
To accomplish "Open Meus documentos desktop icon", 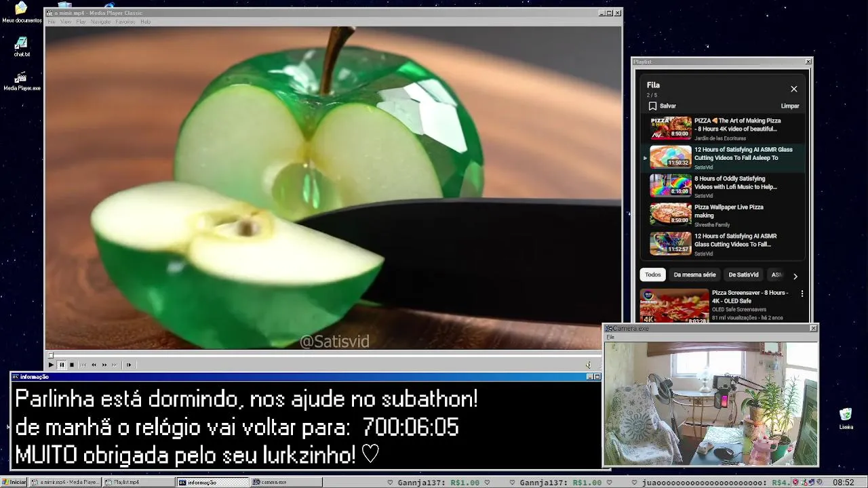I will pyautogui.click(x=22, y=13).
